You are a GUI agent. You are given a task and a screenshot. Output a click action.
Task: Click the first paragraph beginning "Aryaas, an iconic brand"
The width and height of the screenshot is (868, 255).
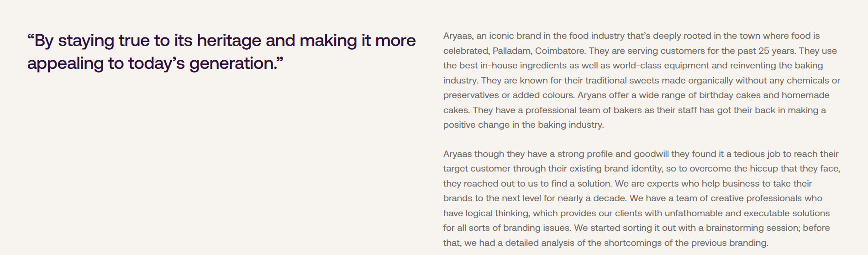[x=642, y=80]
